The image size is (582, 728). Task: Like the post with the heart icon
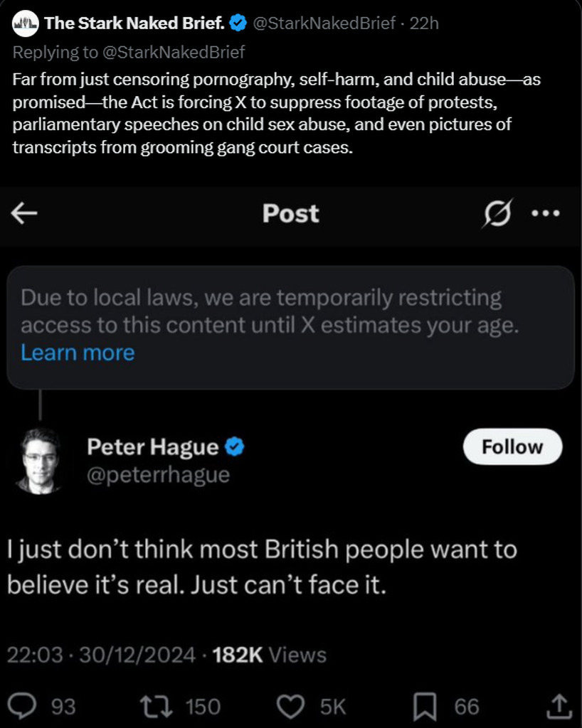pyautogui.click(x=290, y=706)
